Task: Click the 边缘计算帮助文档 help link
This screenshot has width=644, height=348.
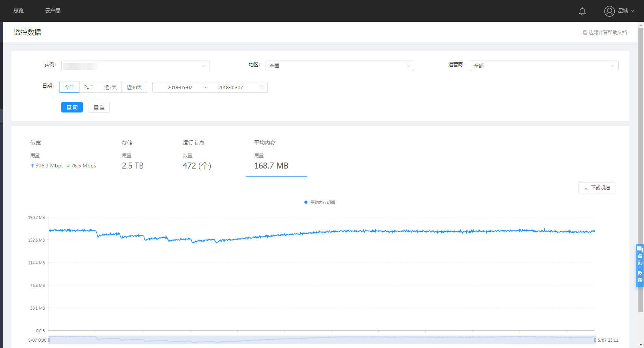Action: click(605, 32)
